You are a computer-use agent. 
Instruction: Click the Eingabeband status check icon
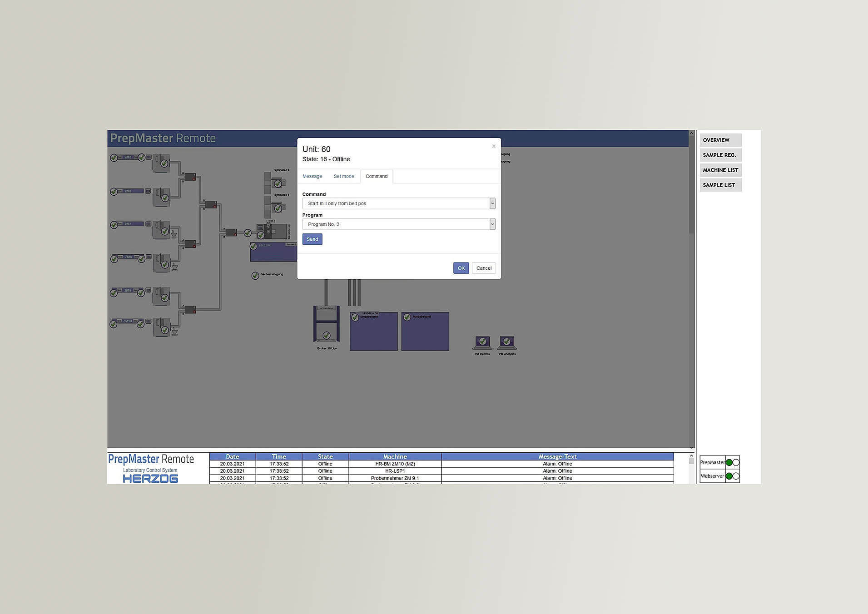(355, 317)
